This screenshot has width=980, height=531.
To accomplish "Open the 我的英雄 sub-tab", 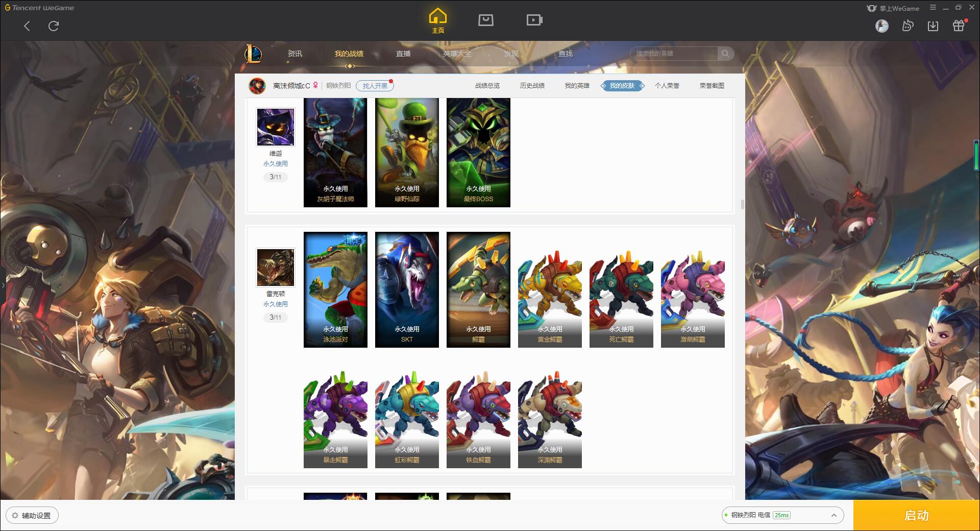I will pos(577,86).
